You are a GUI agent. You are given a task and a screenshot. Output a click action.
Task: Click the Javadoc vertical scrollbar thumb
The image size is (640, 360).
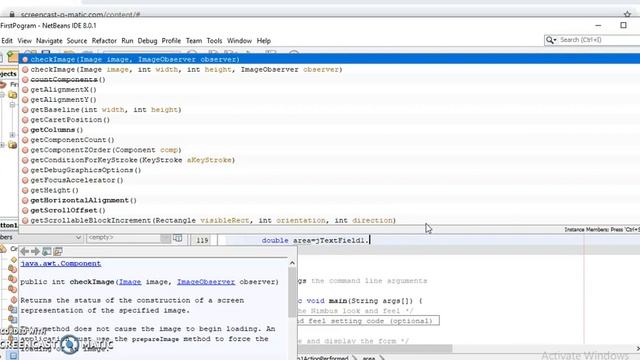click(292, 293)
